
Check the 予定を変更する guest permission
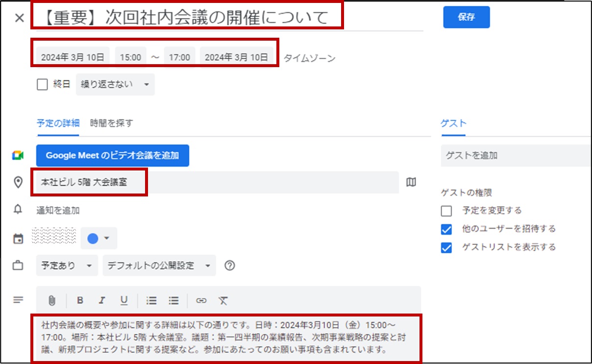[x=446, y=211]
